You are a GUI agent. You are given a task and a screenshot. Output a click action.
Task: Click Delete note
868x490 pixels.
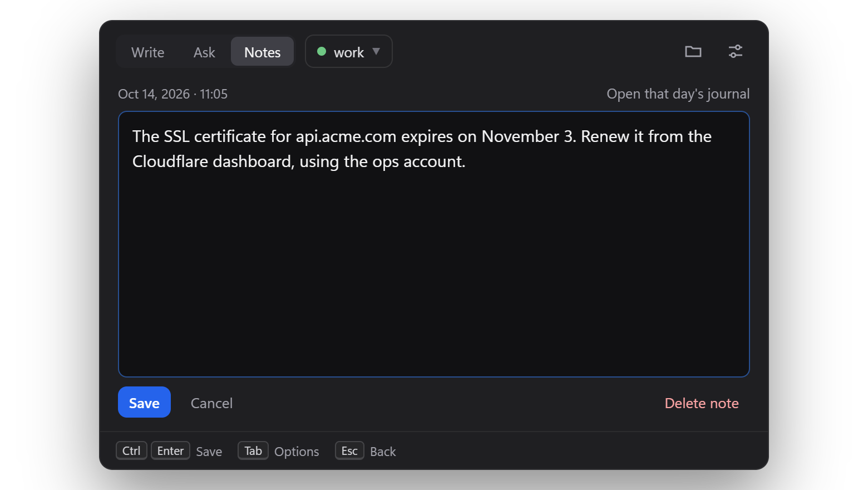coord(702,403)
